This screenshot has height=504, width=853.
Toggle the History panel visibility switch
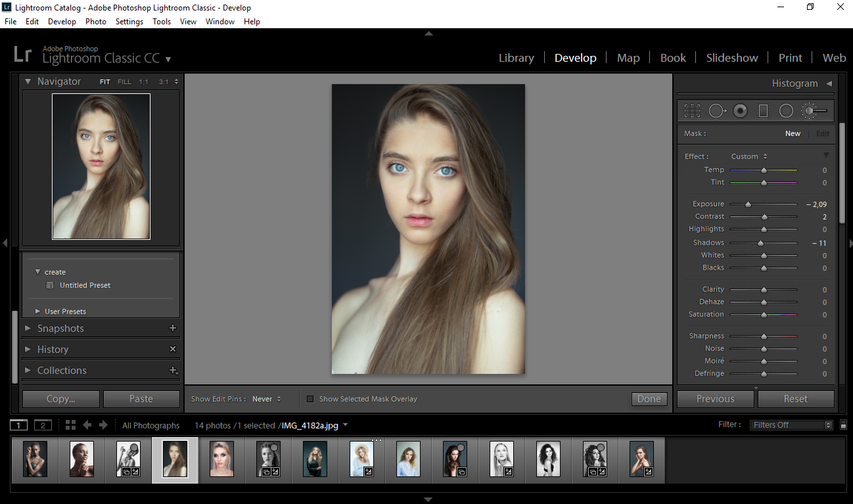click(x=172, y=349)
